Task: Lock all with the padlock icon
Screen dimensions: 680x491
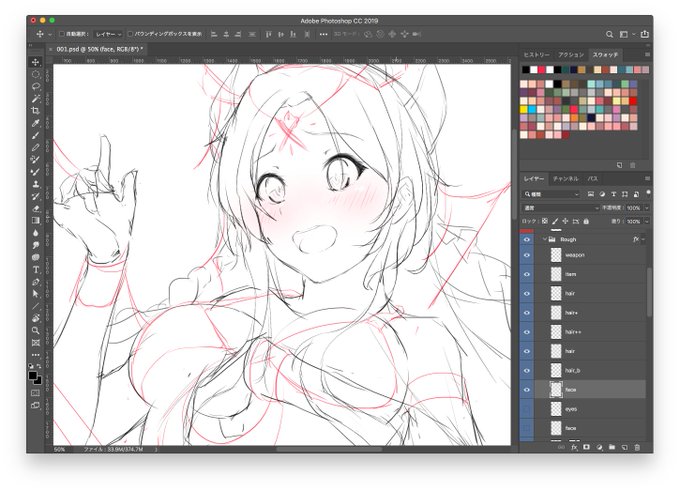Action: pos(586,221)
